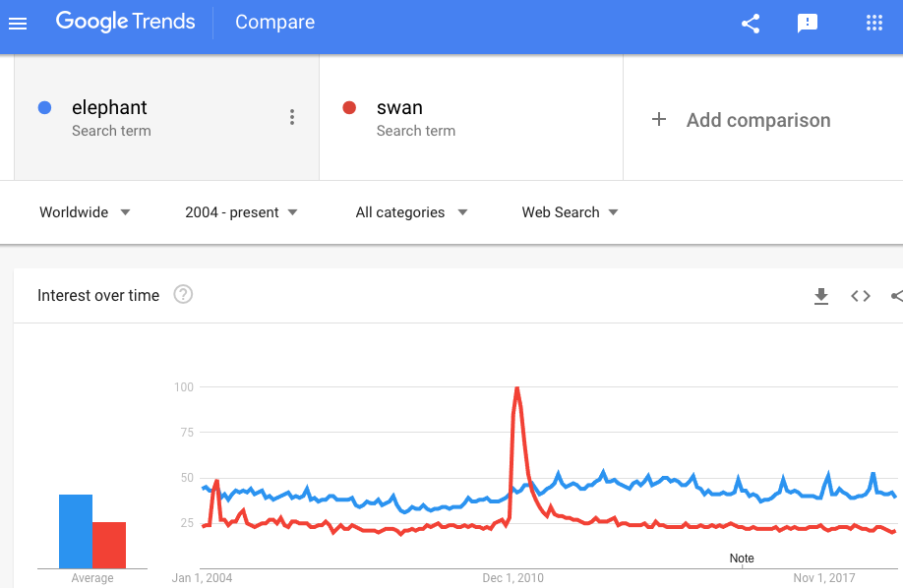The height and width of the screenshot is (588, 903).
Task: Open the Google apps grid
Action: pyautogui.click(x=874, y=24)
